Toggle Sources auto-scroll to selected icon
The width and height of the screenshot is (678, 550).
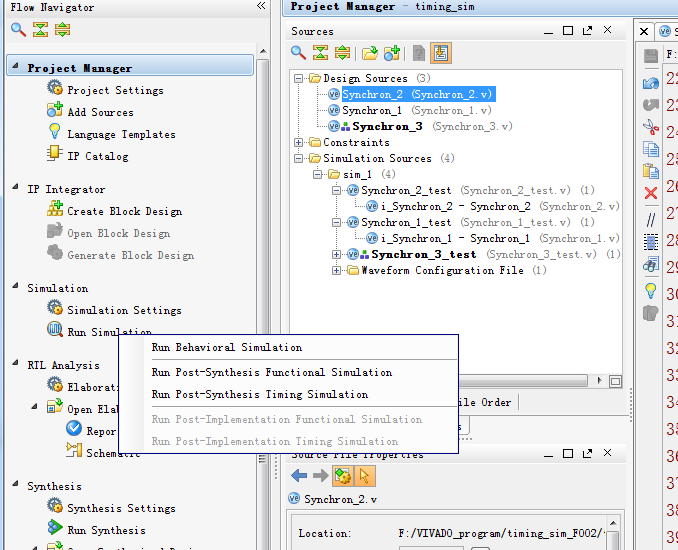pyautogui.click(x=441, y=53)
